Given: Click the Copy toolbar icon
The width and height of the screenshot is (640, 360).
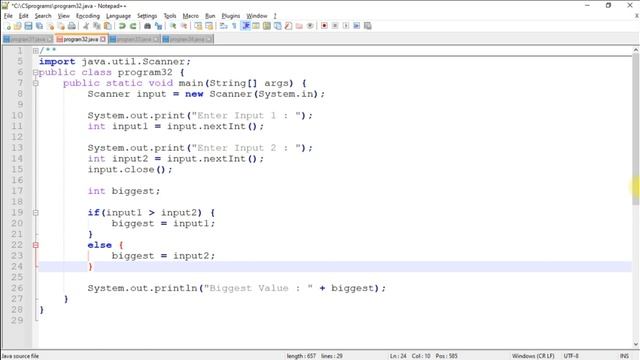Looking at the screenshot, I should tap(97, 26).
